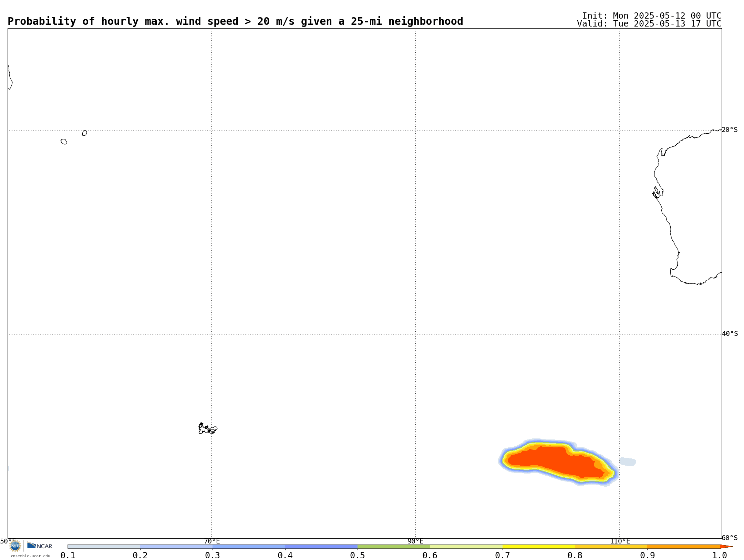This screenshot has width=744, height=560.
Task: Click the NSF logo icon
Action: [15, 546]
